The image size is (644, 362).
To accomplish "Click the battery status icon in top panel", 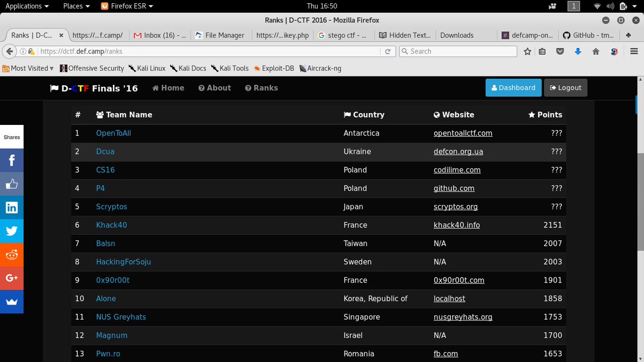I will click(x=623, y=6).
